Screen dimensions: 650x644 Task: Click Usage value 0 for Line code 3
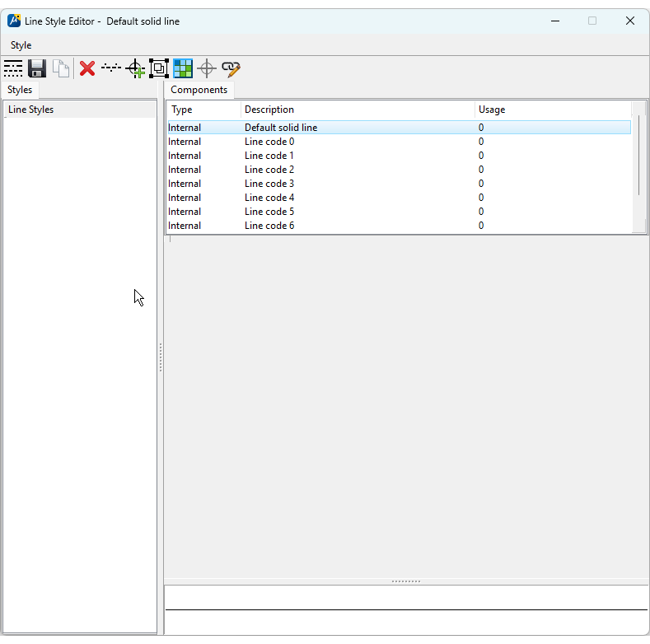[x=481, y=184]
